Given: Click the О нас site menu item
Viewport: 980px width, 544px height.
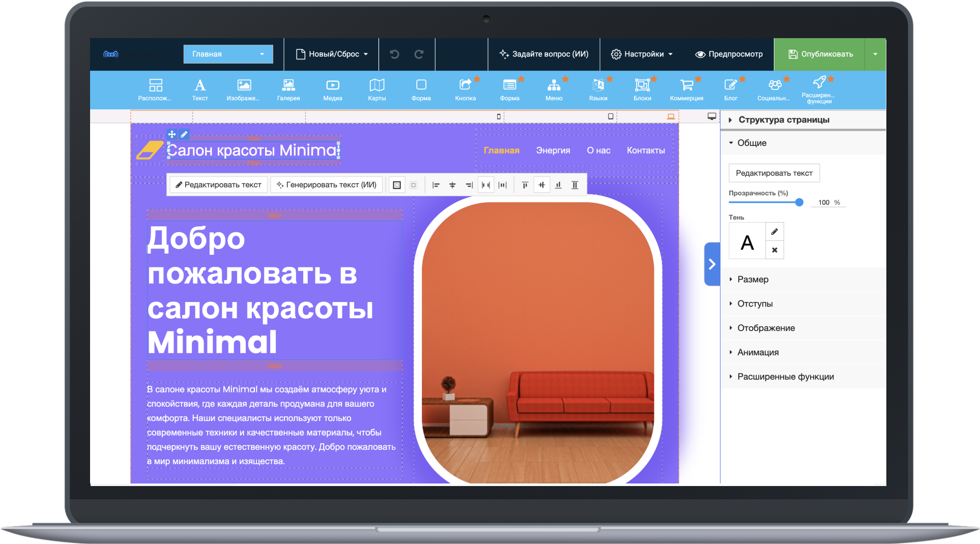Looking at the screenshot, I should pos(598,150).
